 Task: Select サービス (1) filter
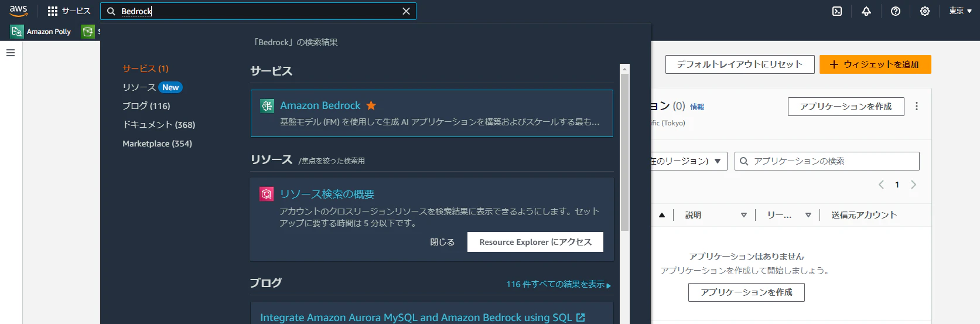click(145, 69)
